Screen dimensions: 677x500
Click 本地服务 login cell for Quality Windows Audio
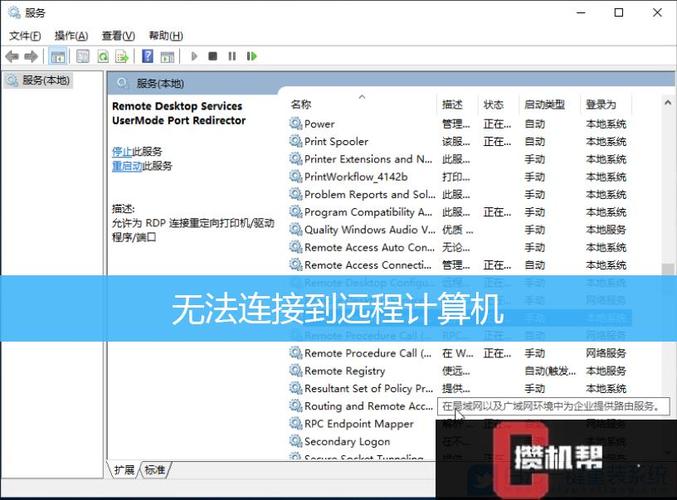(x=606, y=230)
